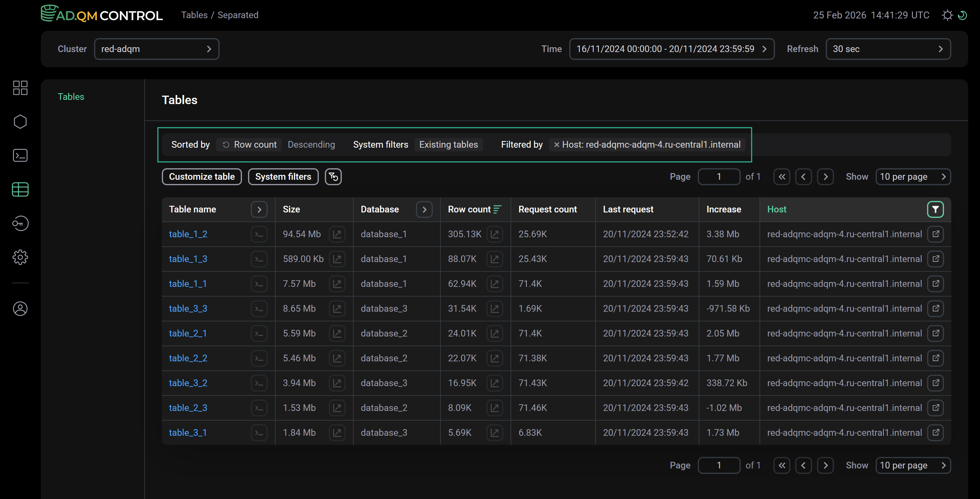Open row count chart for table_2_2
Viewport: 980px width, 499px height.
(x=495, y=358)
